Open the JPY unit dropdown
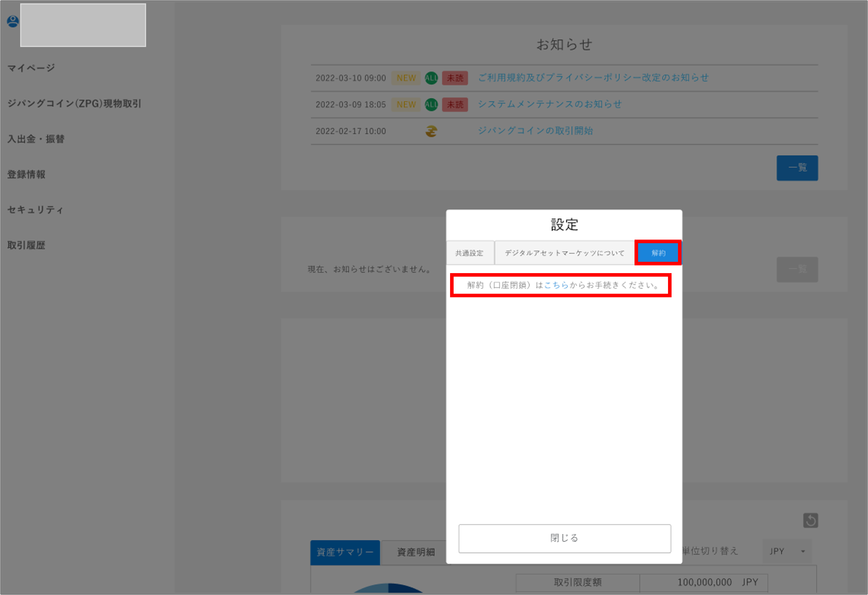 (787, 551)
